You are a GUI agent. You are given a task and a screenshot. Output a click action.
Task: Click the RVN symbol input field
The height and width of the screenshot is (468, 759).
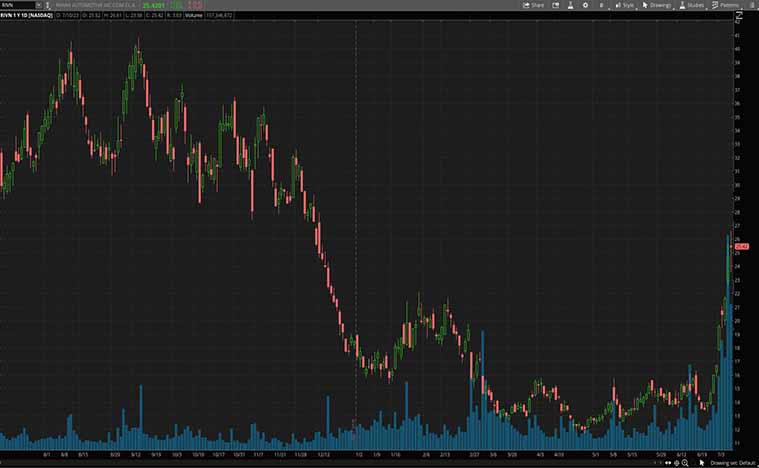17,5
